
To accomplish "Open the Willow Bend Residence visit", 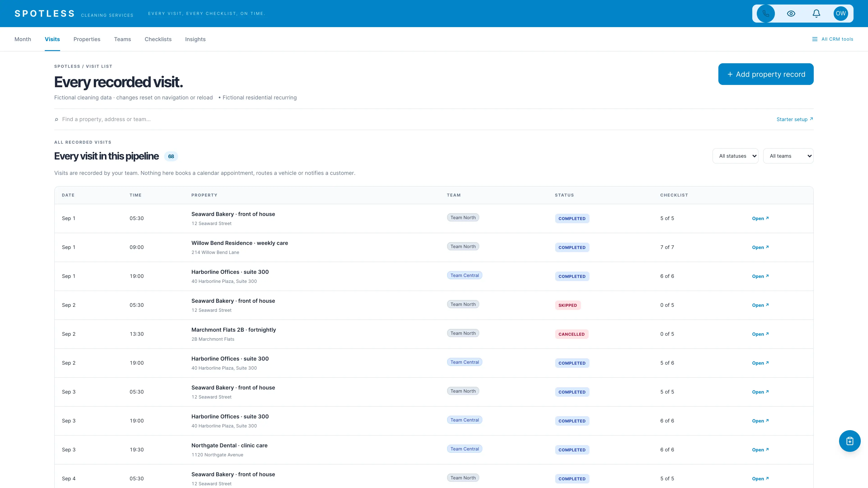I will [x=760, y=247].
